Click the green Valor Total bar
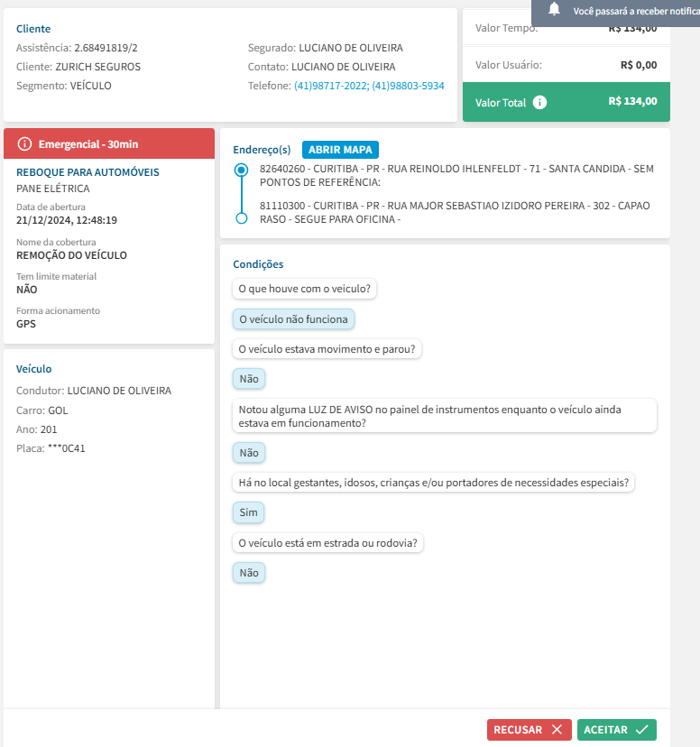The height and width of the screenshot is (747, 700). tap(566, 102)
